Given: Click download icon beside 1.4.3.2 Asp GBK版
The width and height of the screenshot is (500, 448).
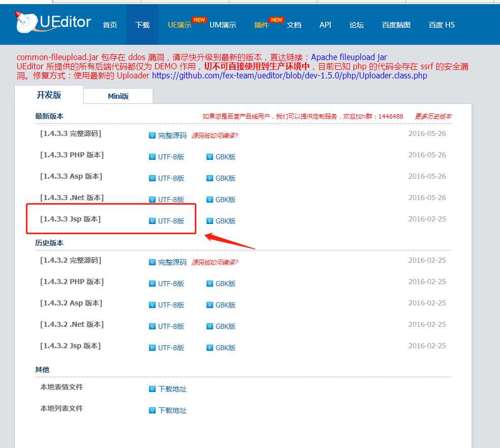Looking at the screenshot, I should click(210, 305).
